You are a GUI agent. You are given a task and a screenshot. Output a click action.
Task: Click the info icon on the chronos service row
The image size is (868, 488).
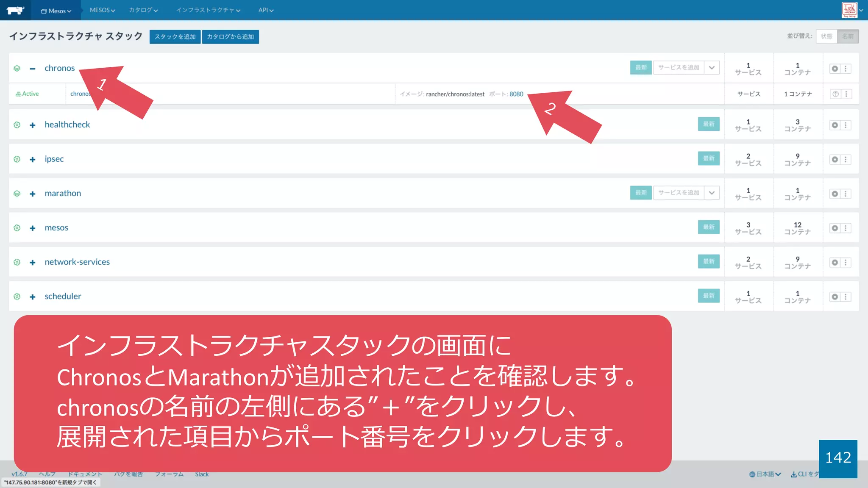(x=835, y=94)
